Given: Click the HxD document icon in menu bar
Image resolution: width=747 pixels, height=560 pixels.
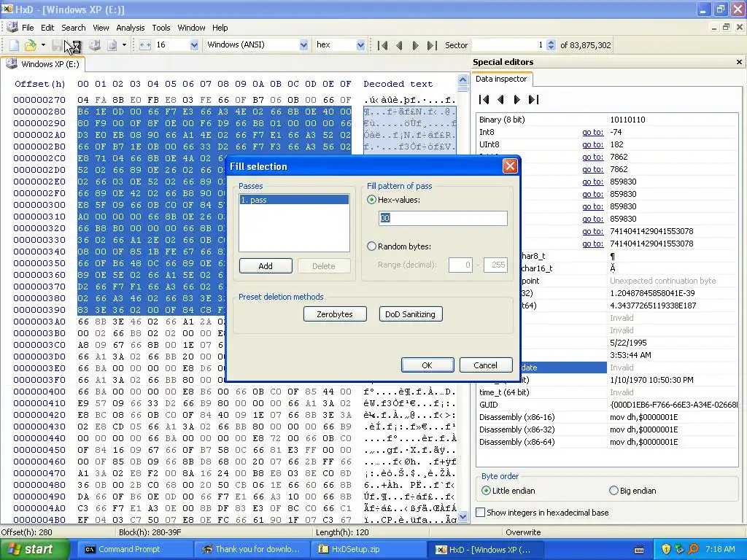Looking at the screenshot, I should click(12, 27).
